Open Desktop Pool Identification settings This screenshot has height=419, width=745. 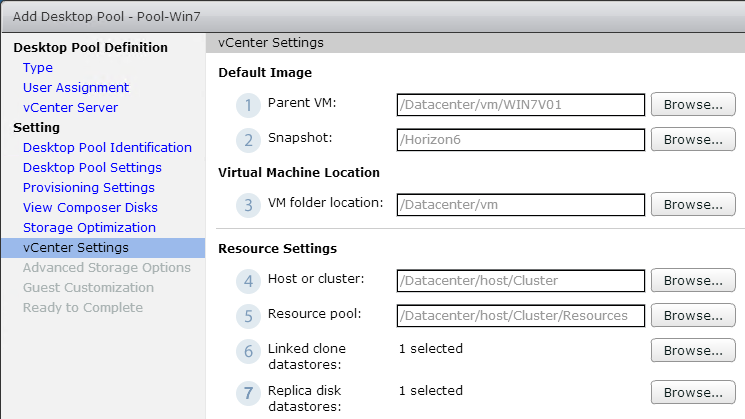coord(107,147)
